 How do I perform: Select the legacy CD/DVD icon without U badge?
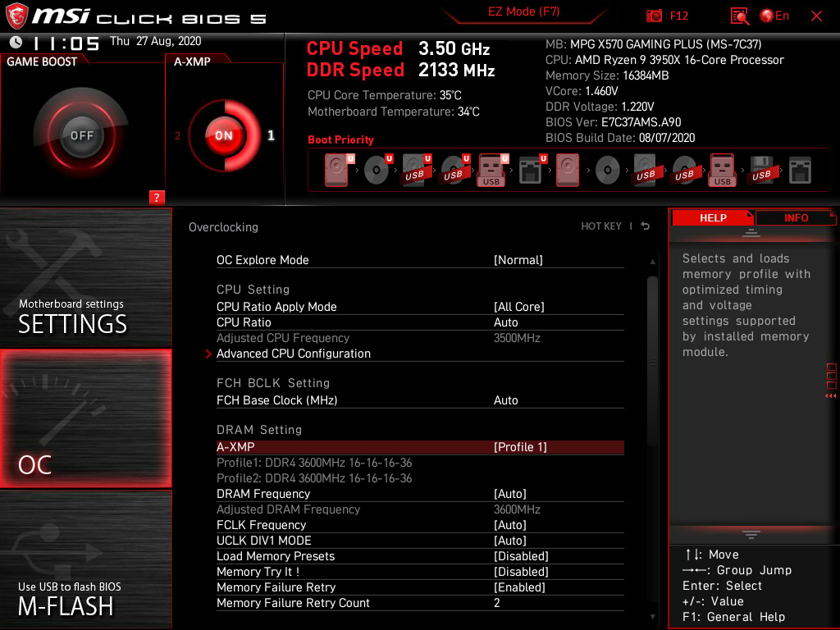[608, 171]
